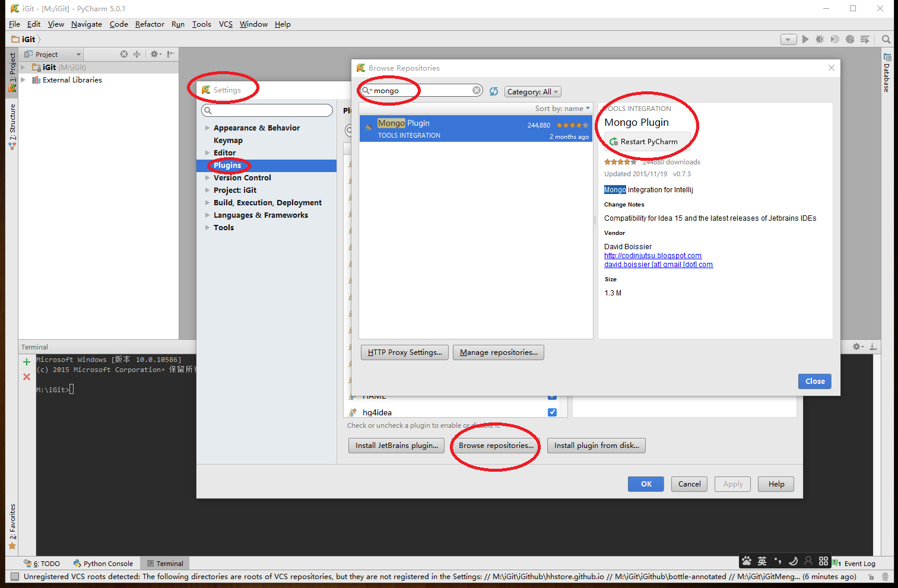The width and height of the screenshot is (898, 588).
Task: Open the Refactor menu
Action: click(x=150, y=24)
